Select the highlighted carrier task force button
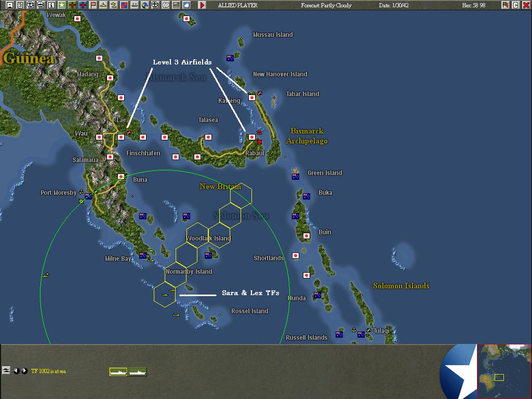 (118, 372)
